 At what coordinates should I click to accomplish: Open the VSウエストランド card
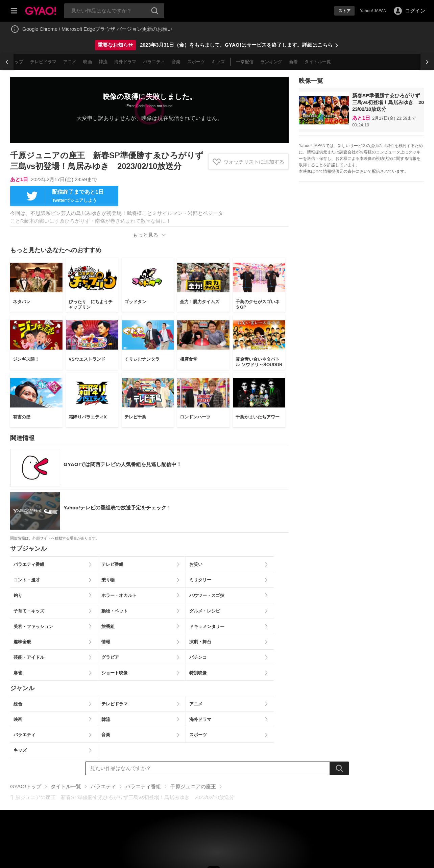coord(92,343)
